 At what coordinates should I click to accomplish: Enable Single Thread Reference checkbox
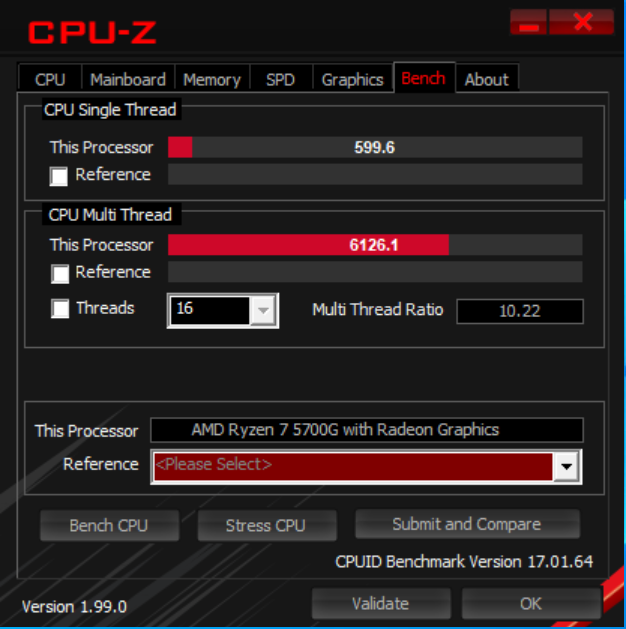pyautogui.click(x=59, y=176)
